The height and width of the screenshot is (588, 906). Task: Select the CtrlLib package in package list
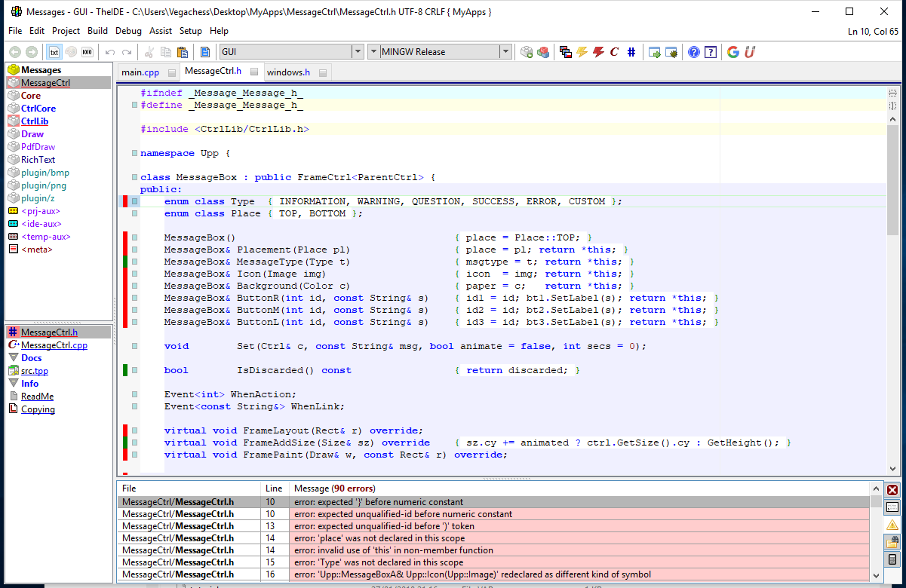click(x=35, y=121)
